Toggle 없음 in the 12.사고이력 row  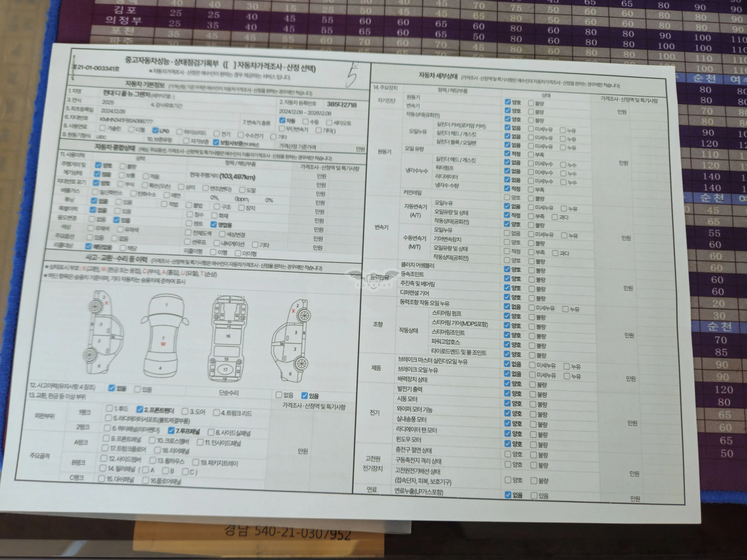[x=112, y=388]
